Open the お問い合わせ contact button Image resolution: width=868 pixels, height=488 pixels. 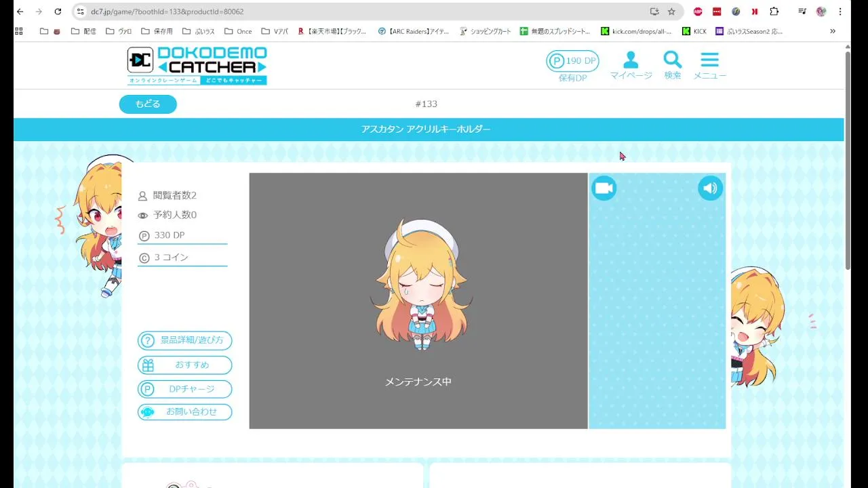tap(184, 412)
